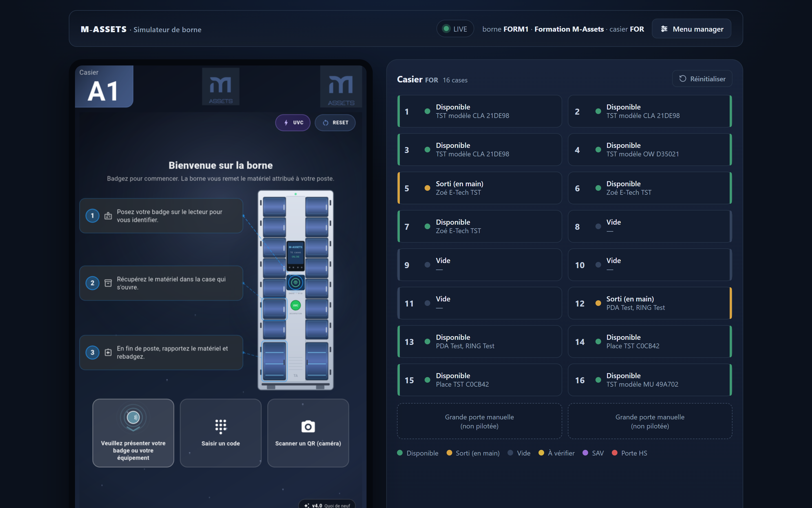812x508 pixels.
Task: Select case 7 Disponible Zoé E-Tech card
Action: tap(479, 226)
